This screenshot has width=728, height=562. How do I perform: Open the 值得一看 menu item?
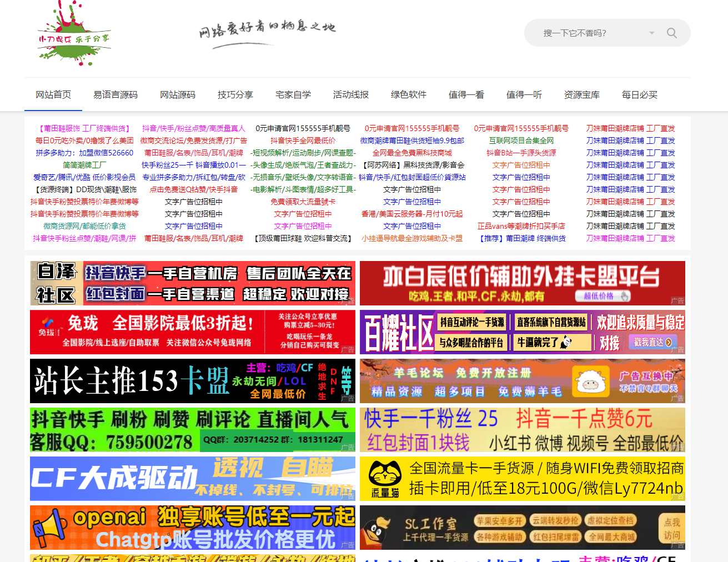(466, 94)
